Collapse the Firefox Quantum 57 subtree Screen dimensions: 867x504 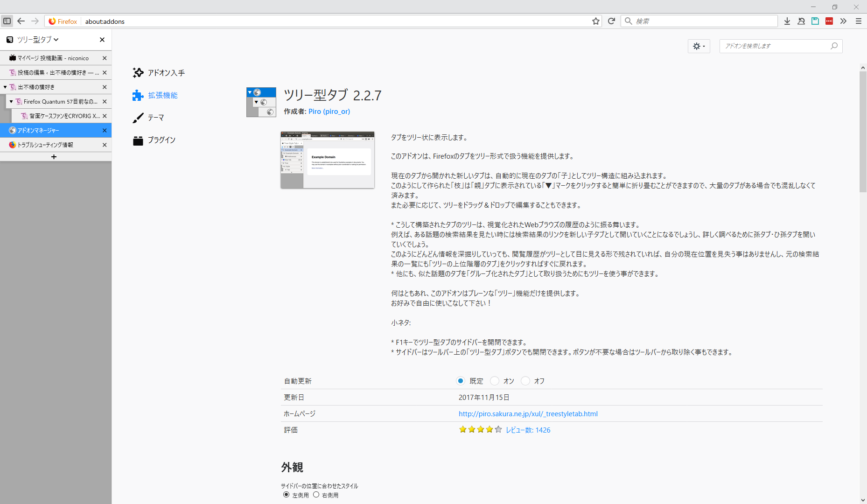pos(11,102)
